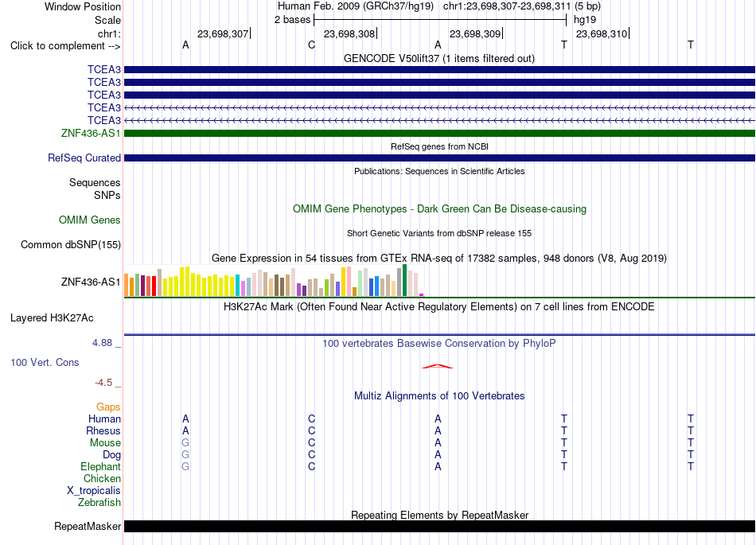Screen dimensions: 756x545
Task: Select the 'Chicken' alignment species label
Action: [102, 478]
